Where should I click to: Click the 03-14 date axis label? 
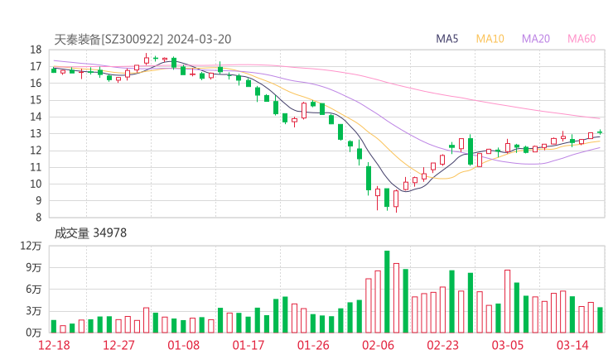coord(572,345)
